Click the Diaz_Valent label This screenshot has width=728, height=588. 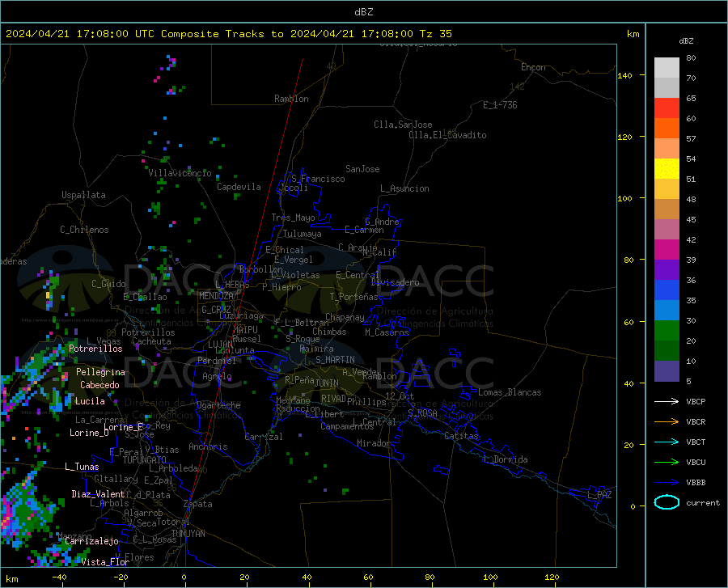click(98, 494)
